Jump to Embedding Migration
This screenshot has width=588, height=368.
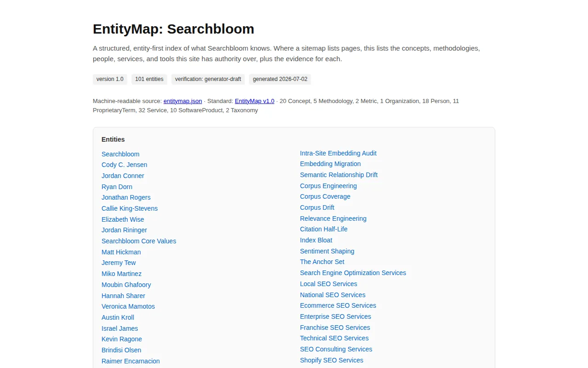click(x=330, y=164)
